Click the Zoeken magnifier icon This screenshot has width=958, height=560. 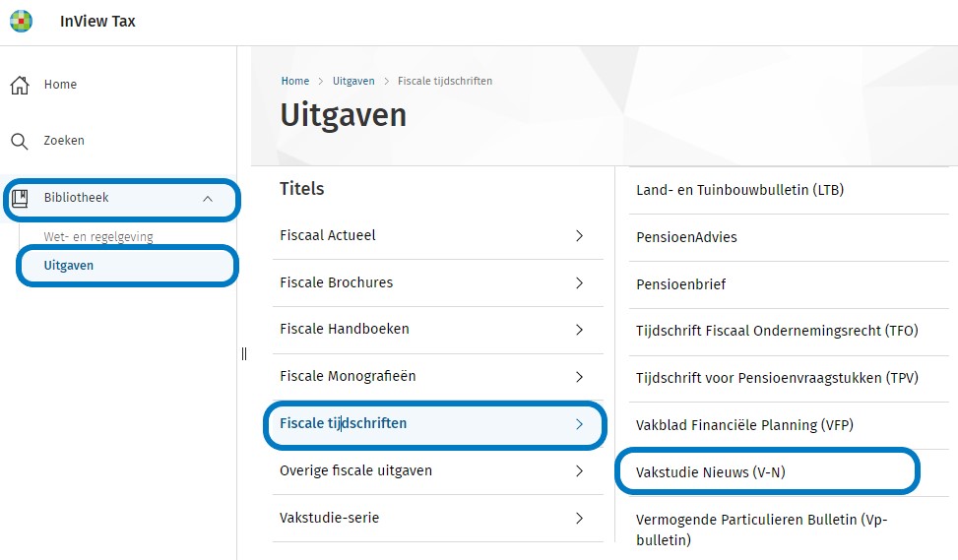[x=20, y=141]
